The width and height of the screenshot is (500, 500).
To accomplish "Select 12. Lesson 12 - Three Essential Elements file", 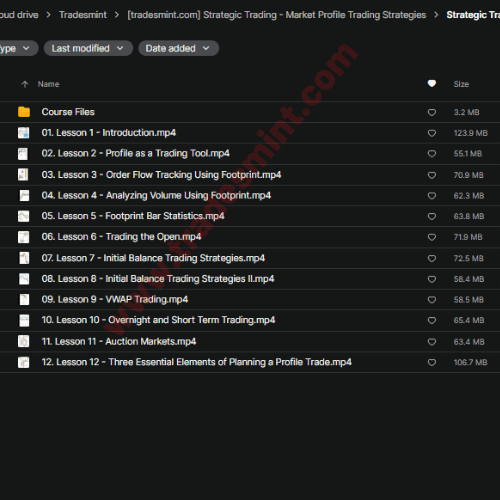I will click(x=197, y=362).
